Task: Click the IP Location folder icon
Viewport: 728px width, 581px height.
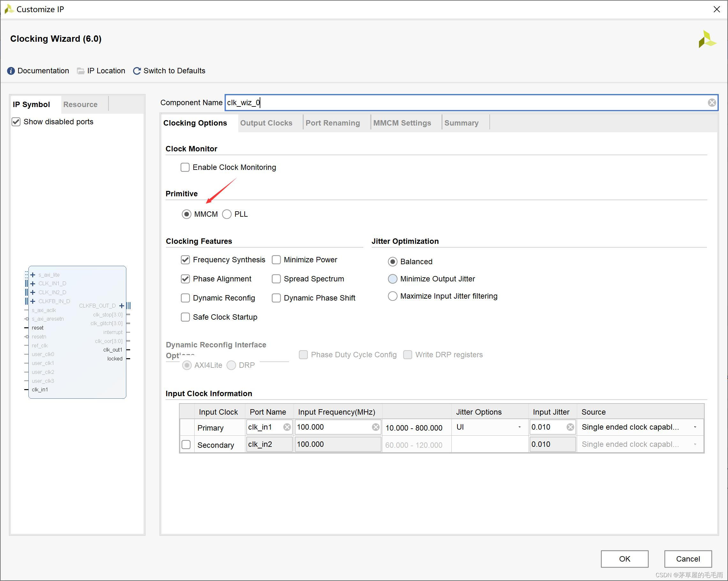Action: coord(81,71)
